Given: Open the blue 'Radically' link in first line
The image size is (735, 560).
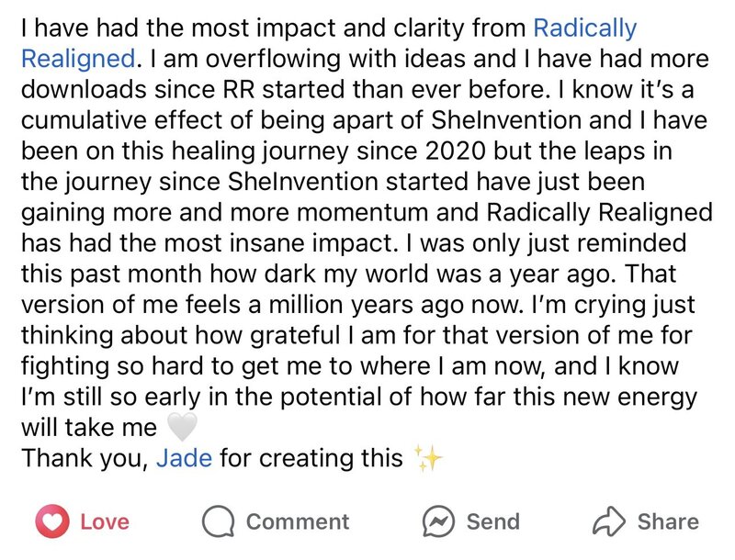Looking at the screenshot, I should [x=585, y=28].
